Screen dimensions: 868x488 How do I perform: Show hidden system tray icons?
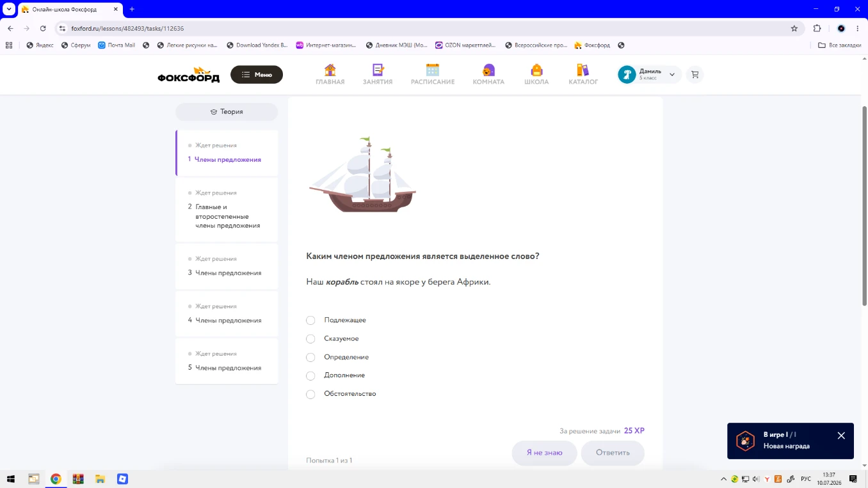click(724, 479)
